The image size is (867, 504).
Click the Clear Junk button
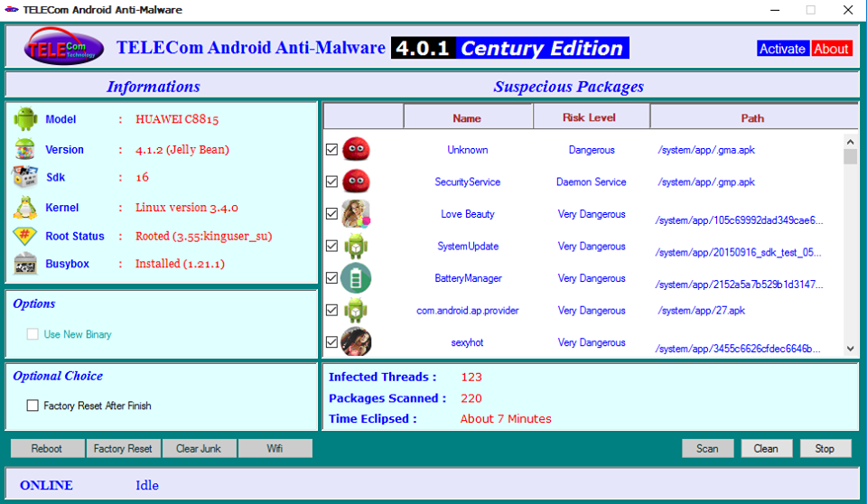(x=199, y=449)
